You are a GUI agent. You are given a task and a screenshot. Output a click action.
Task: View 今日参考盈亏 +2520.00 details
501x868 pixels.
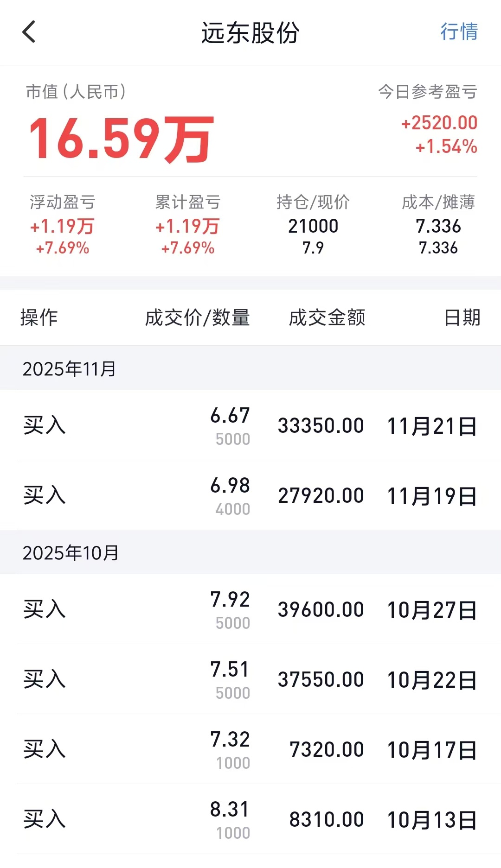pos(439,123)
